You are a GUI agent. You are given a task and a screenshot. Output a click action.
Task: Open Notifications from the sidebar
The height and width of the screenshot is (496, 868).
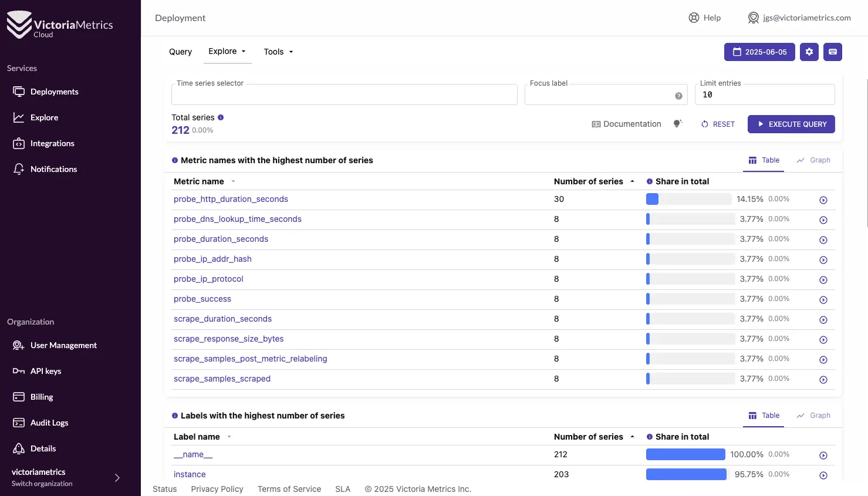pos(53,169)
